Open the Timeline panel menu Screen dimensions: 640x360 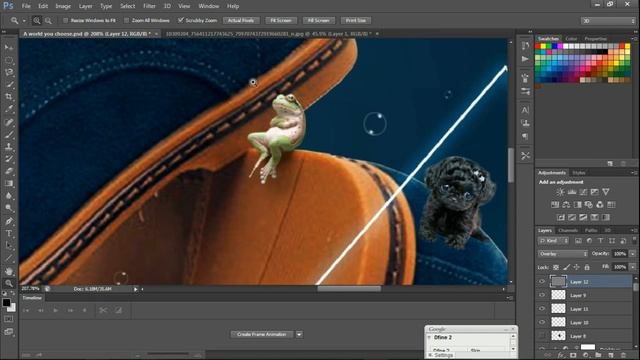[x=510, y=298]
